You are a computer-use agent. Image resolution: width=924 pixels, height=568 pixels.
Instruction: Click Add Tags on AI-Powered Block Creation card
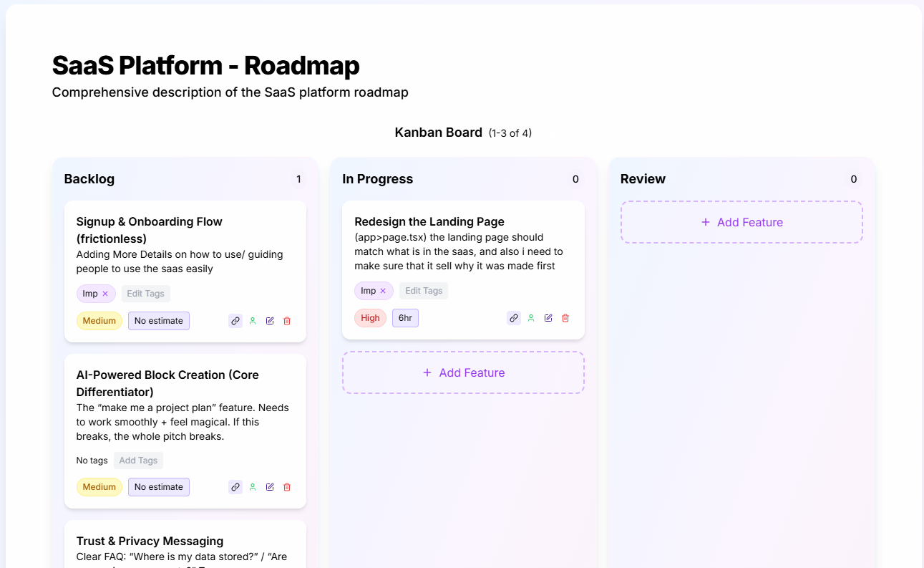[x=138, y=461]
